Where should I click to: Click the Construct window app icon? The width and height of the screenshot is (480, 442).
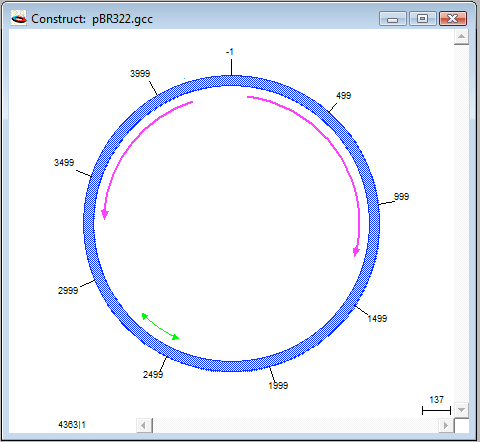click(x=19, y=18)
